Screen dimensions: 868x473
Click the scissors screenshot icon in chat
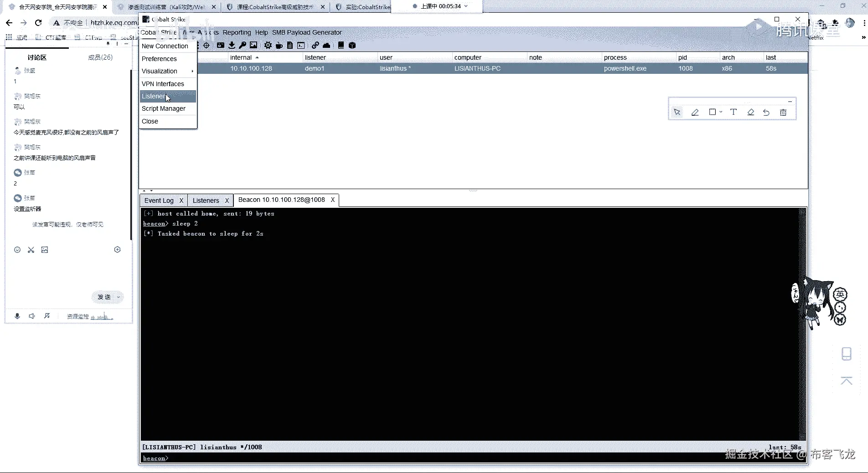point(31,250)
